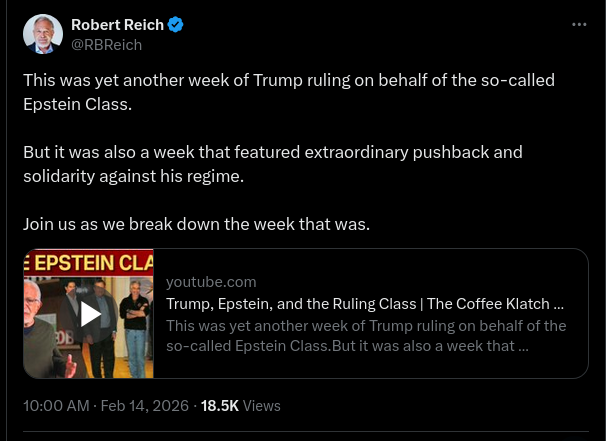Open the "Trump, Epstein, and the Ruling Class" title
This screenshot has height=441, width=606.
click(x=364, y=303)
